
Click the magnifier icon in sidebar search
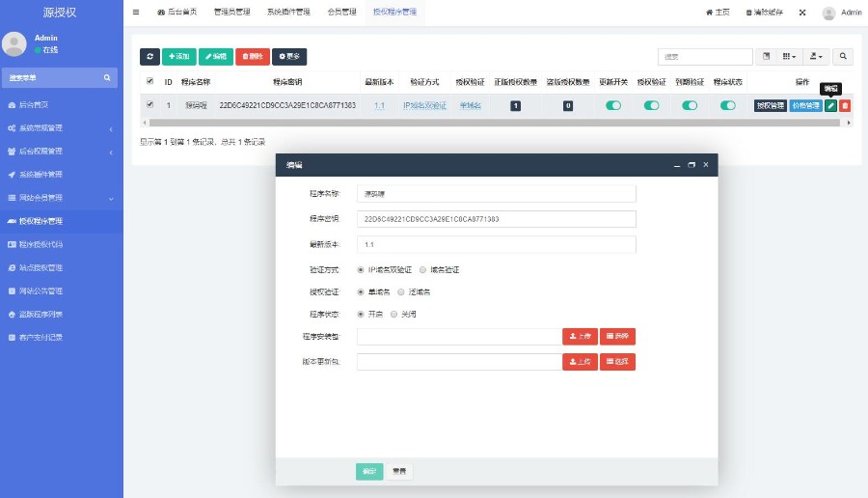[107, 77]
